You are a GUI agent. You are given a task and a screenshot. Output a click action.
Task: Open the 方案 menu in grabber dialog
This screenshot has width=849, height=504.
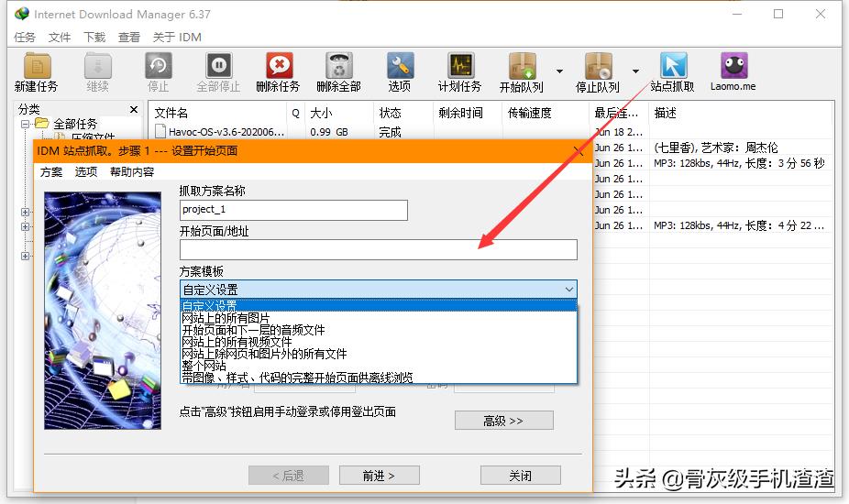pyautogui.click(x=51, y=172)
